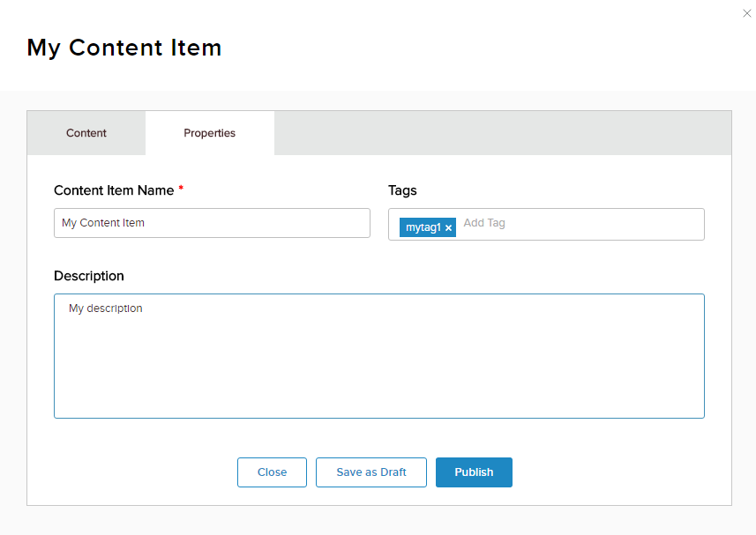756x535 pixels.
Task: Switch to the Content tab
Action: coord(86,133)
